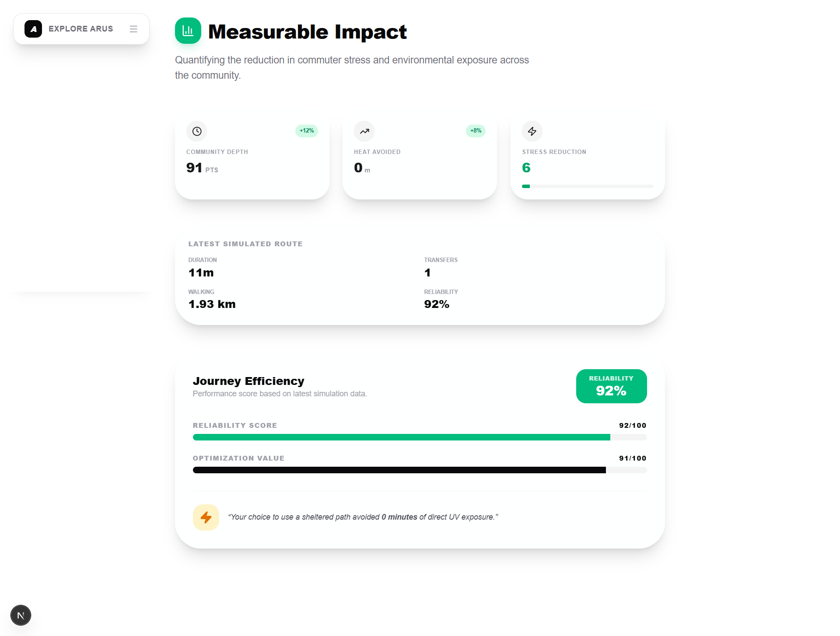Click the green bar chart icon
This screenshot has height=636, width=840.
[x=188, y=31]
